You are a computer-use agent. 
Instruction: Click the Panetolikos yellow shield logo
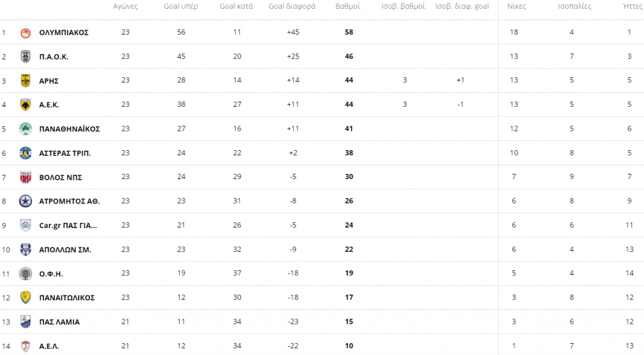25,297
